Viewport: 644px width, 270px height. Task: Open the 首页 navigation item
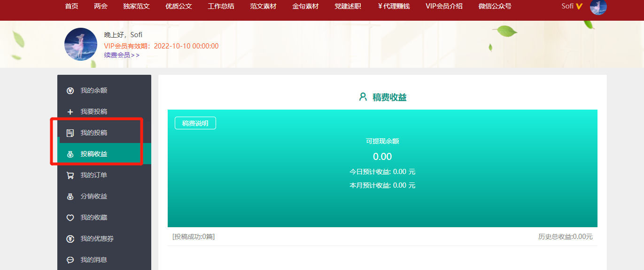pyautogui.click(x=71, y=7)
